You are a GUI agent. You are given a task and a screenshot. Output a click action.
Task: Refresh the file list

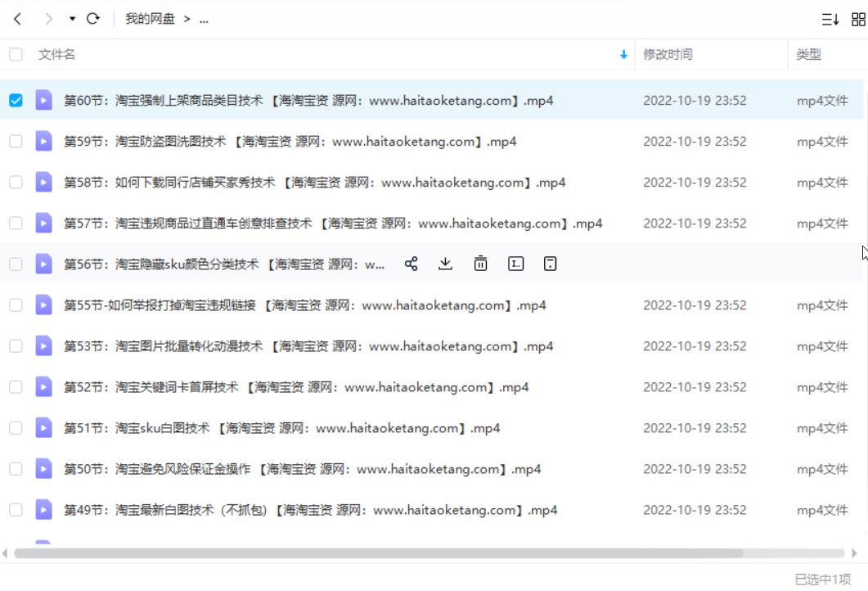(93, 19)
